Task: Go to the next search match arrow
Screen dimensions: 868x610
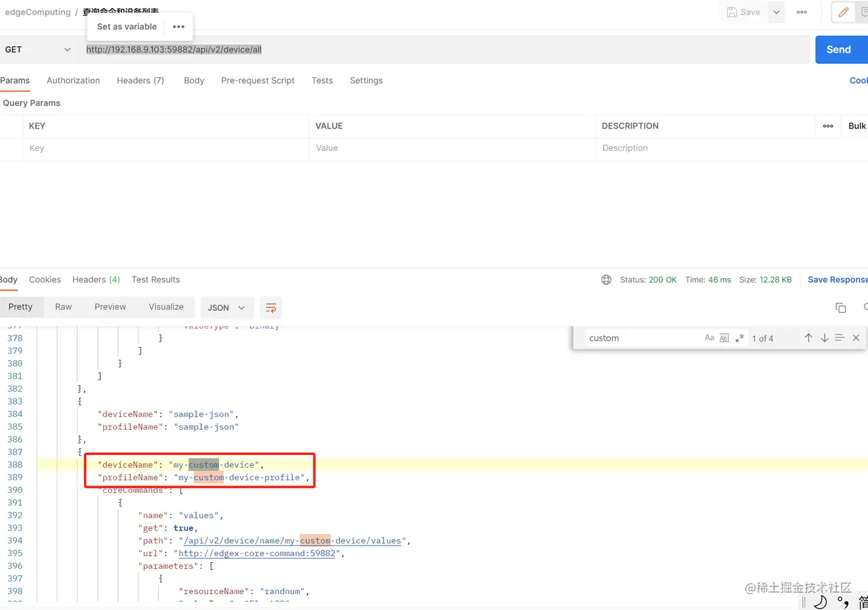Action: [825, 338]
